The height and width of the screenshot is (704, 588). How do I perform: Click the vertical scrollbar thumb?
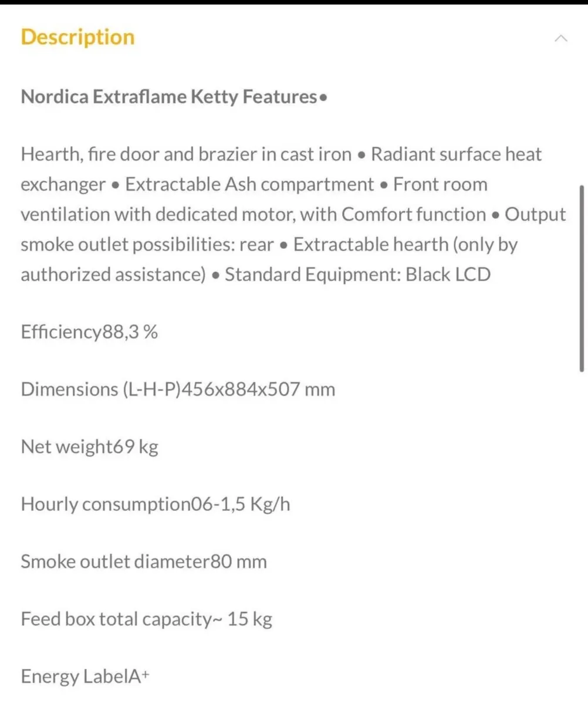click(581, 279)
